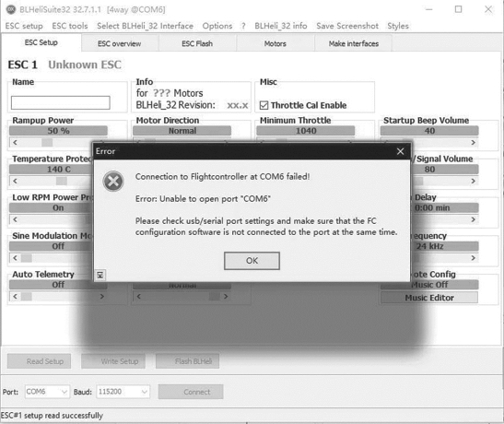Click the small pin icon at Error dialog bottom-left
Image resolution: width=504 pixels, height=424 pixels.
(x=100, y=275)
